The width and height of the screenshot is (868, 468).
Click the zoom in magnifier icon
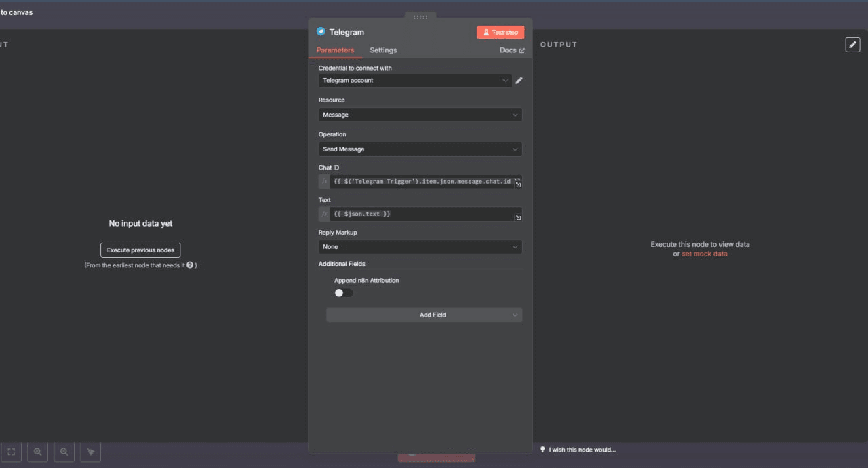pyautogui.click(x=38, y=452)
